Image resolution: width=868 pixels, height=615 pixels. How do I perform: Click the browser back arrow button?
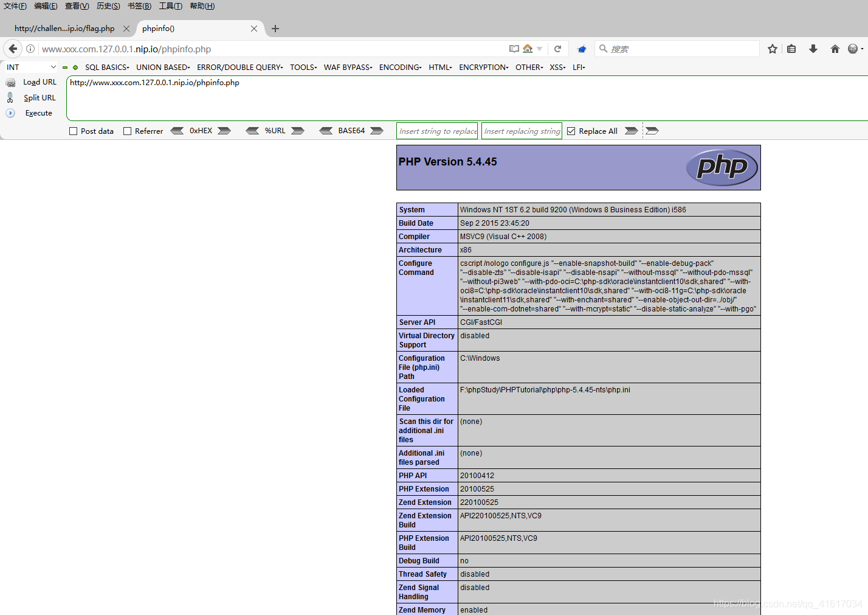(x=13, y=49)
